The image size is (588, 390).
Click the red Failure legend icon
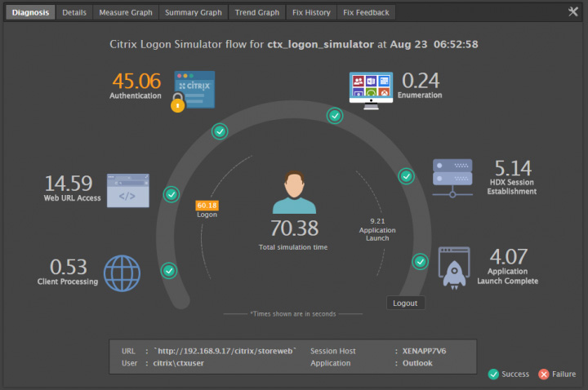click(x=544, y=374)
